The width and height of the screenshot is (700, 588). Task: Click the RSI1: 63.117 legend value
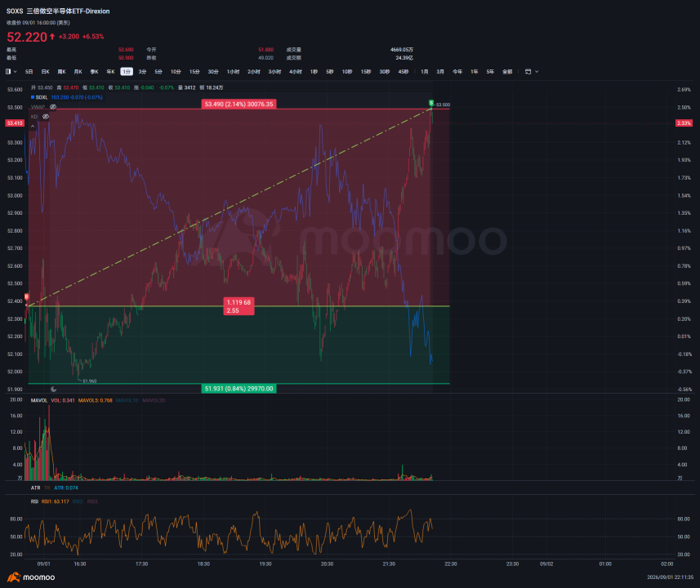point(56,501)
